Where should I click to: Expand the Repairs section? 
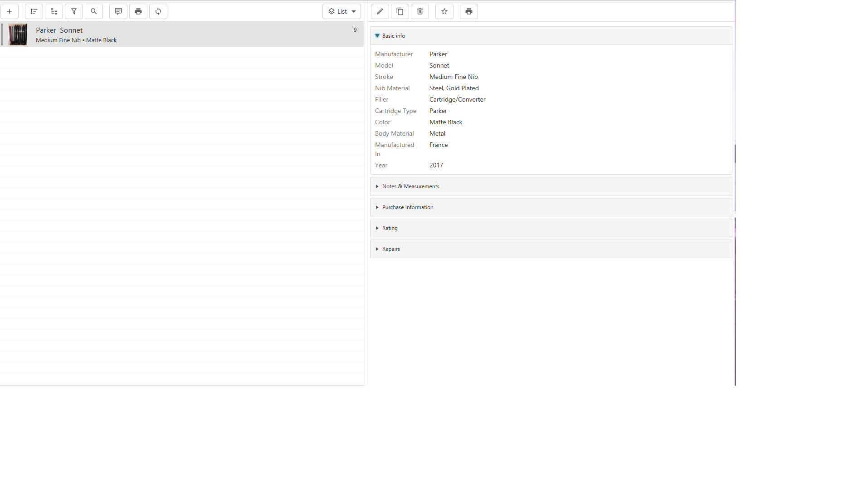point(551,249)
